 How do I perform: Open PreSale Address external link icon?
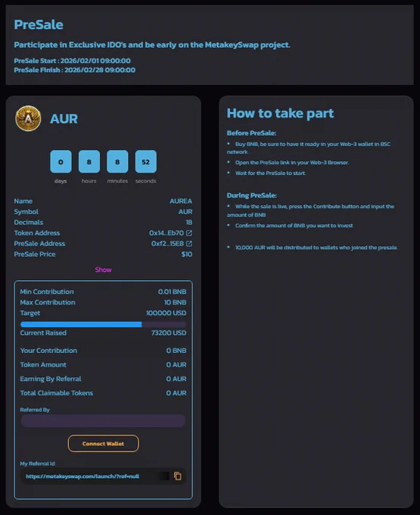[189, 243]
